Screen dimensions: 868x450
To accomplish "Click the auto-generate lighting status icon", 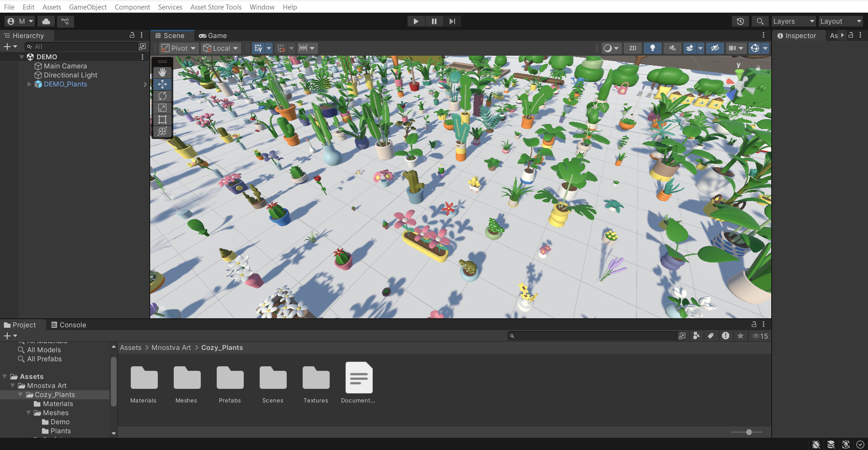I will click(x=846, y=445).
